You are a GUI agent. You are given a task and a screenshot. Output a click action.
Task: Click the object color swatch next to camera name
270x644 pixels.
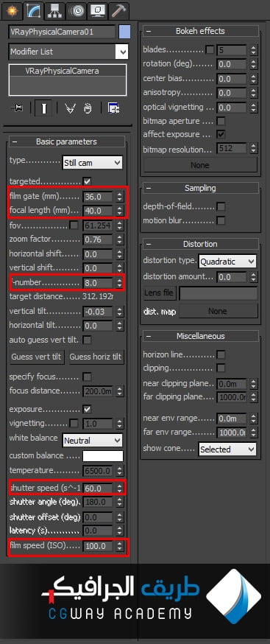[x=124, y=32]
